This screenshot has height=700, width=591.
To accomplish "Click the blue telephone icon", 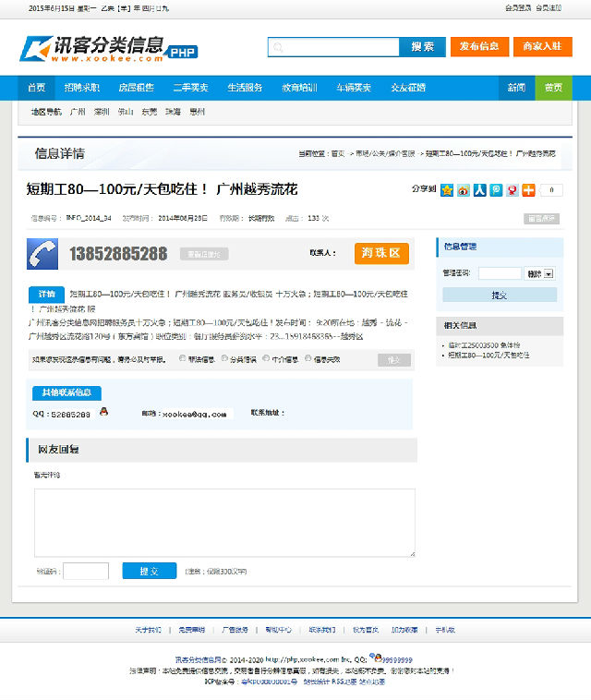I will [42, 254].
